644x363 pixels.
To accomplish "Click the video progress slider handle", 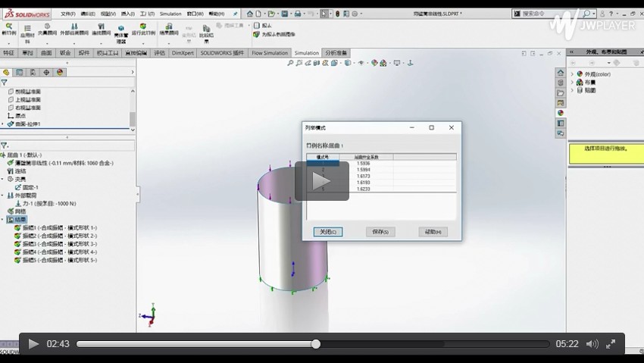I will (316, 344).
